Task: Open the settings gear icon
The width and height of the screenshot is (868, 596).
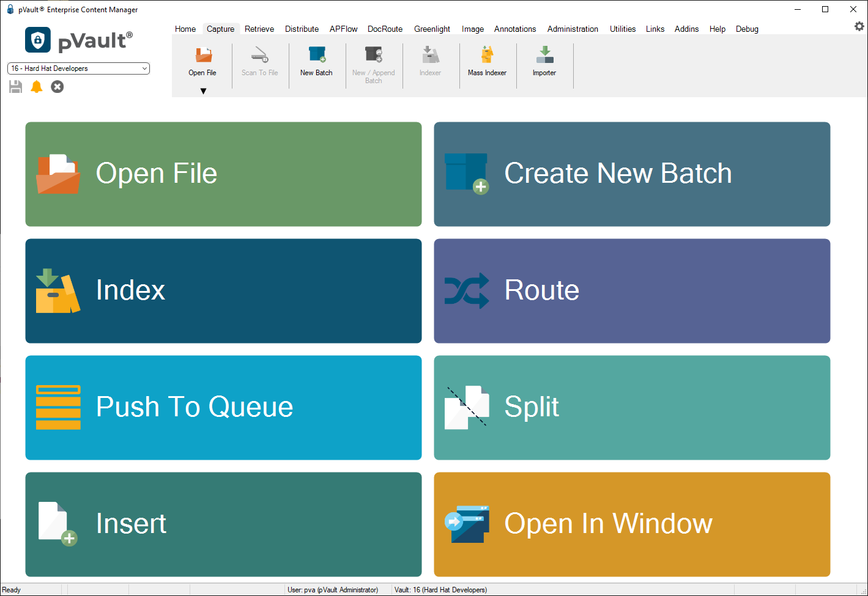Action: point(859,26)
